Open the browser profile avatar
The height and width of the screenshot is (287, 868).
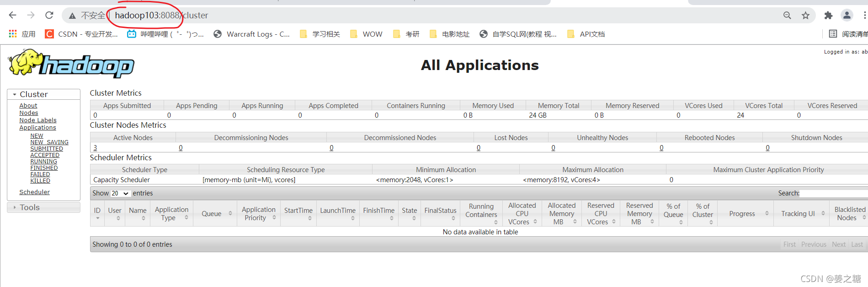847,15
